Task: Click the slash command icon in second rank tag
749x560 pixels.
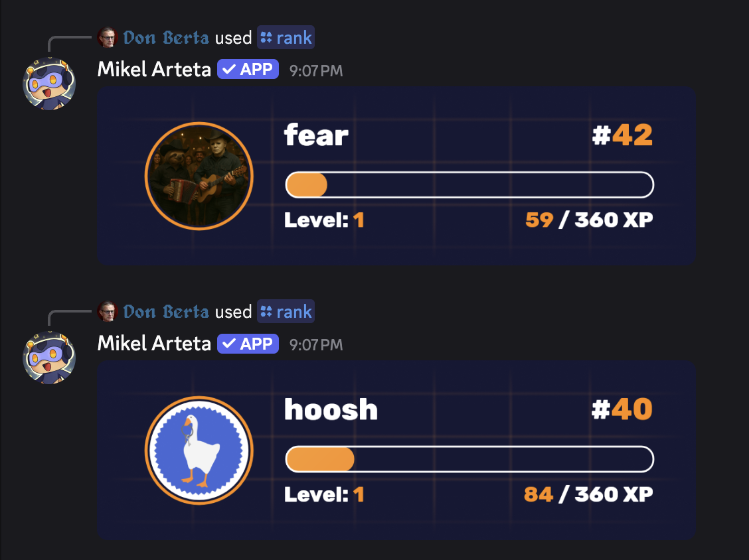Action: pos(267,312)
